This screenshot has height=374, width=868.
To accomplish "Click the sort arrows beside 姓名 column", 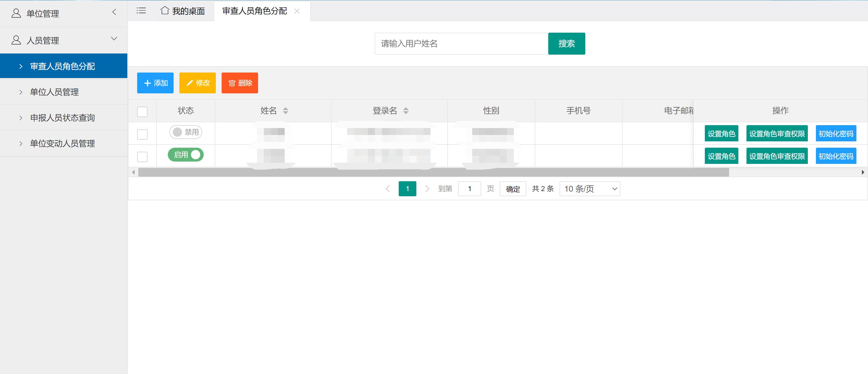I will pos(286,110).
